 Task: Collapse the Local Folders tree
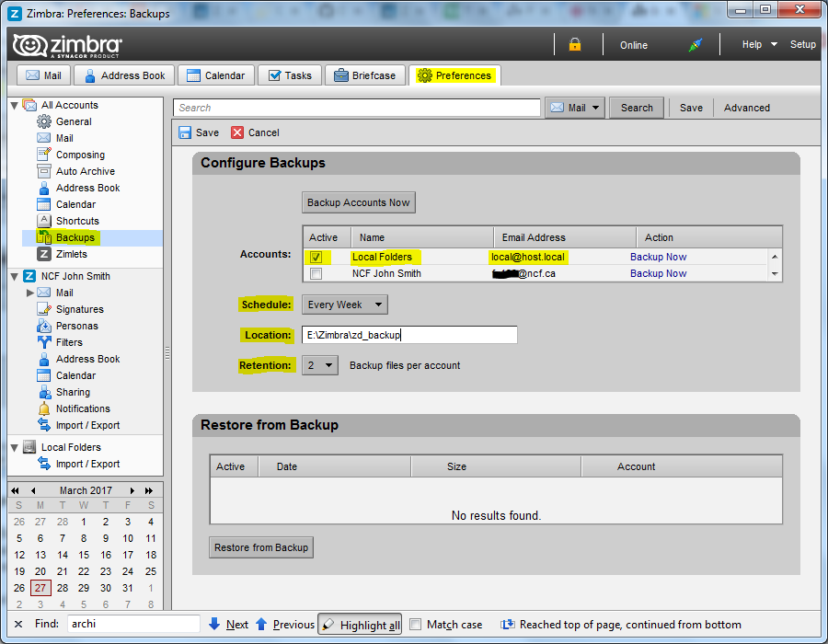pos(14,448)
